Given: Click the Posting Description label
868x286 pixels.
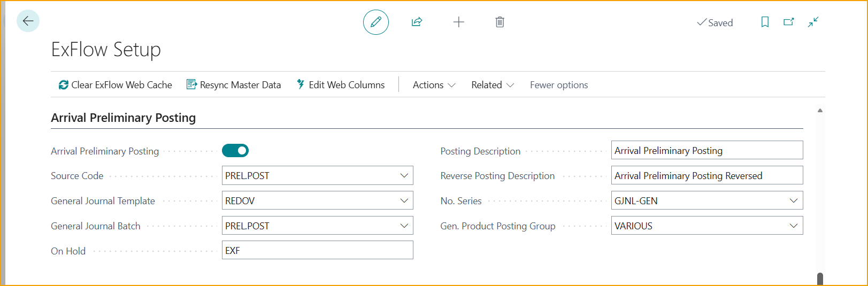Looking at the screenshot, I should (480, 151).
